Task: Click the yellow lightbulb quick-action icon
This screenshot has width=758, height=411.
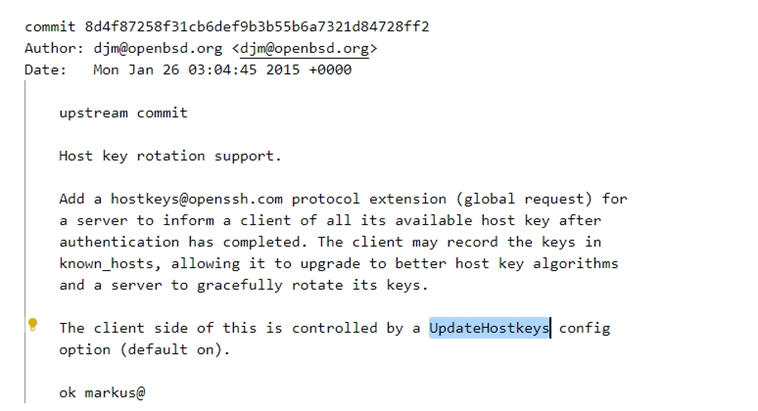Action: (x=32, y=324)
